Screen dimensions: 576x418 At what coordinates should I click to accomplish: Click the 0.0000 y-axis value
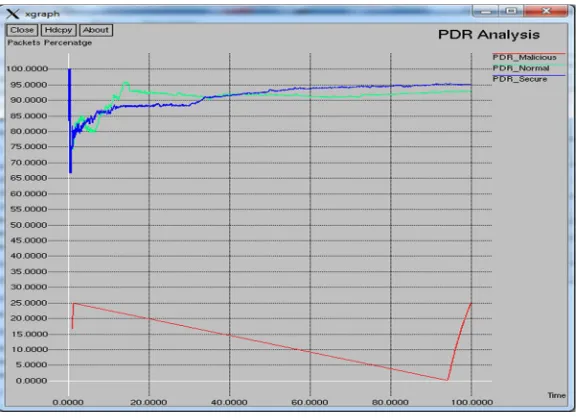(x=31, y=381)
